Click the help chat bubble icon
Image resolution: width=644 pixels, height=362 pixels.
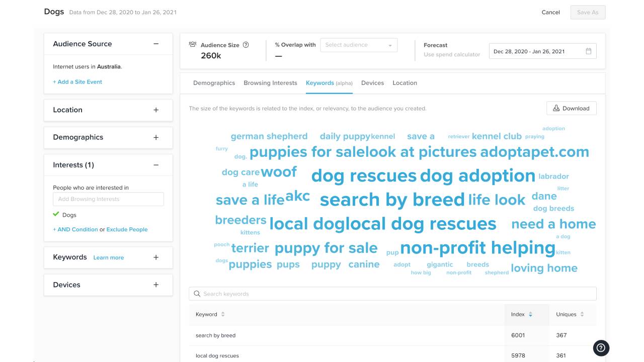coord(601,348)
